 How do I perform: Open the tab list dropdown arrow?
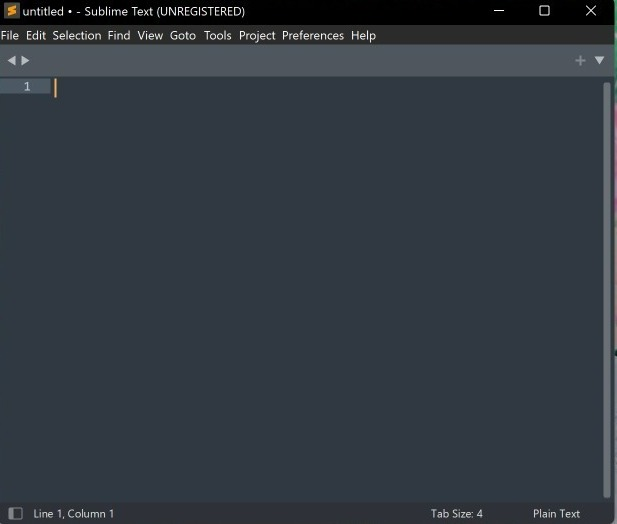tap(599, 60)
